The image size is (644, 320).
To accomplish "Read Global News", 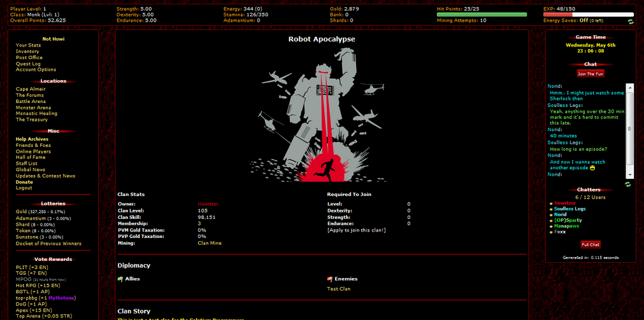I will click(31, 169).
